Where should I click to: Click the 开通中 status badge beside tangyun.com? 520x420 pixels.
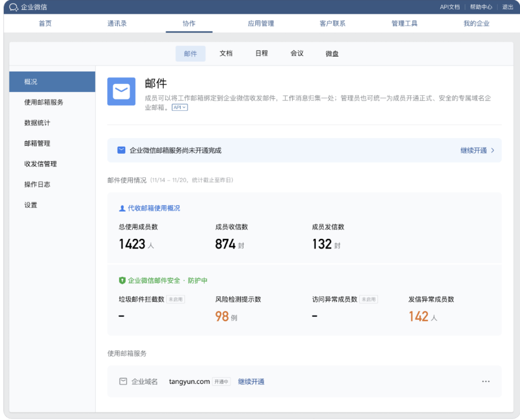221,381
